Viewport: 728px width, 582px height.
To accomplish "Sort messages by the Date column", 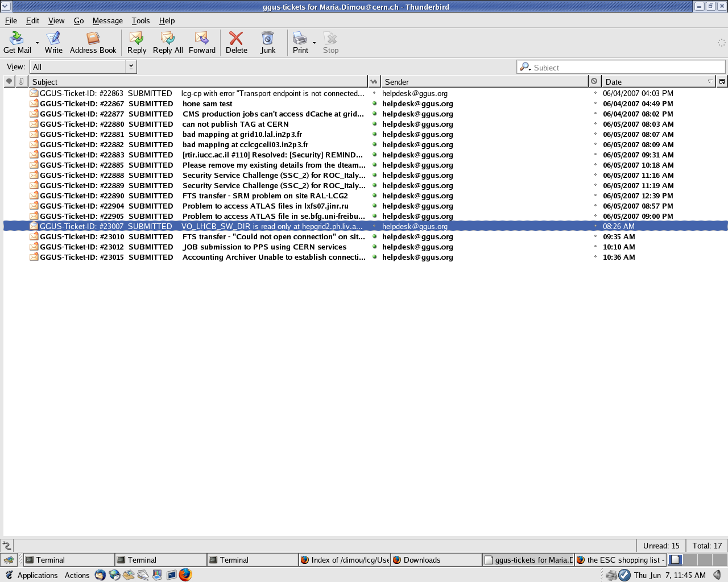I will point(654,82).
